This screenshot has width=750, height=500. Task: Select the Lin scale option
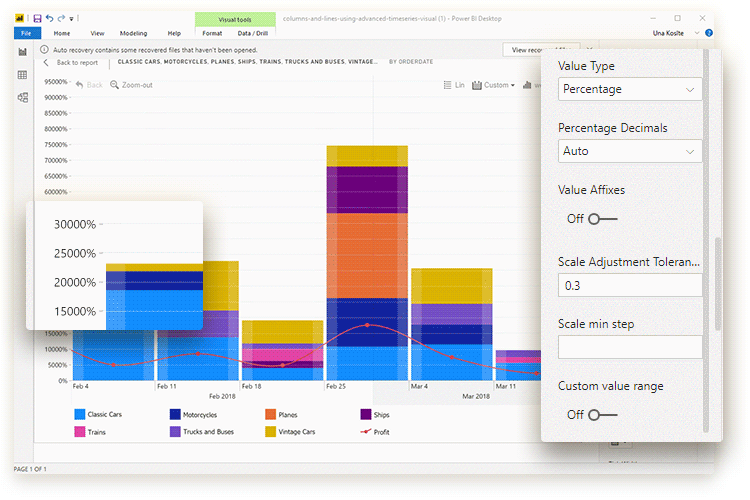454,85
